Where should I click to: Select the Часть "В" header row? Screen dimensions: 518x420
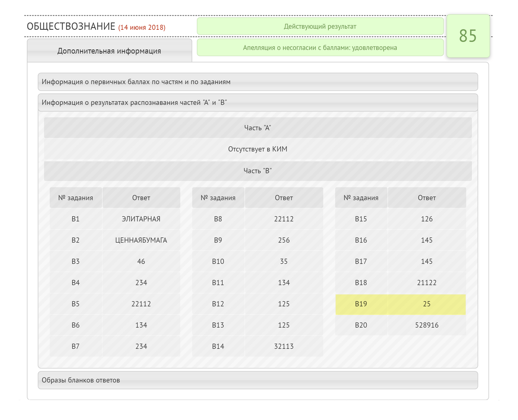(258, 171)
